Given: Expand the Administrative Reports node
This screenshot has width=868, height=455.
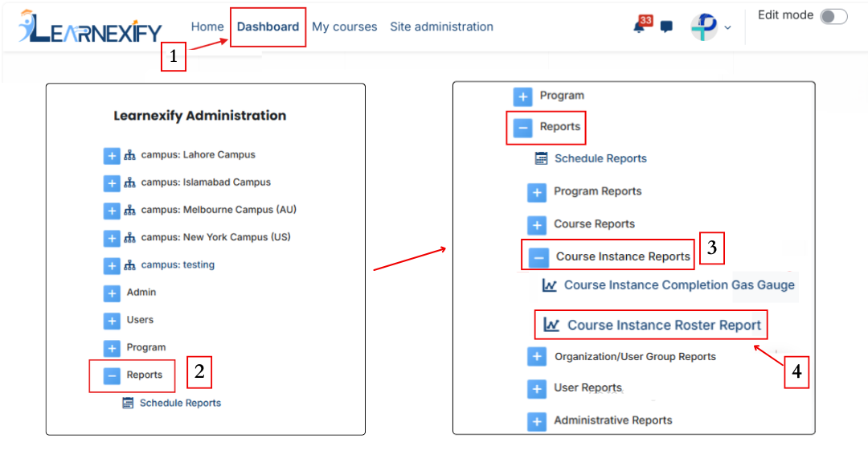Looking at the screenshot, I should (x=536, y=422).
